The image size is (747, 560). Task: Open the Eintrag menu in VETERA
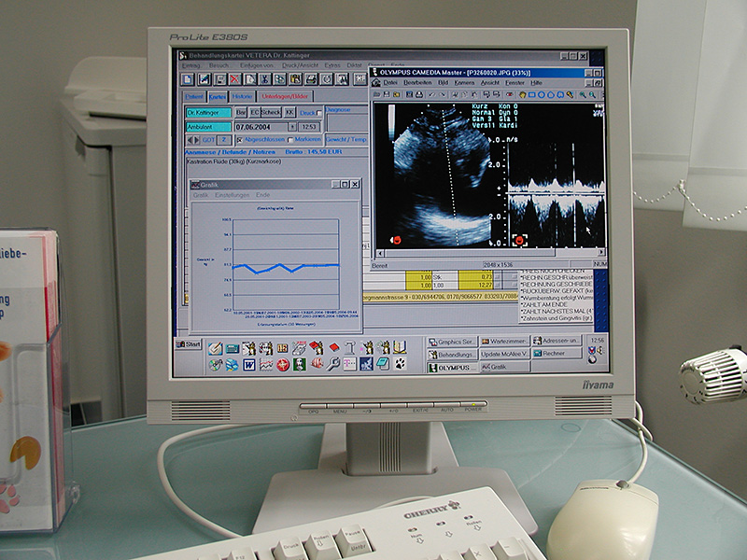click(x=191, y=65)
